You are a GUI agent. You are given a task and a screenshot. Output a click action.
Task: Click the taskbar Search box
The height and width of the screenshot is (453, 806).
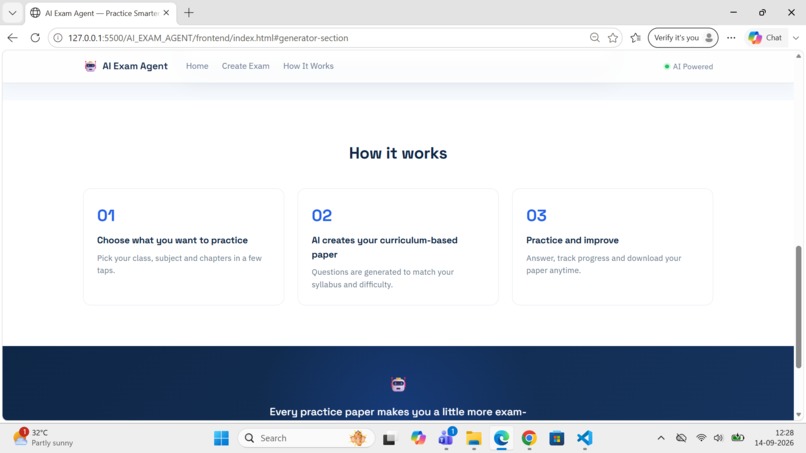point(306,438)
